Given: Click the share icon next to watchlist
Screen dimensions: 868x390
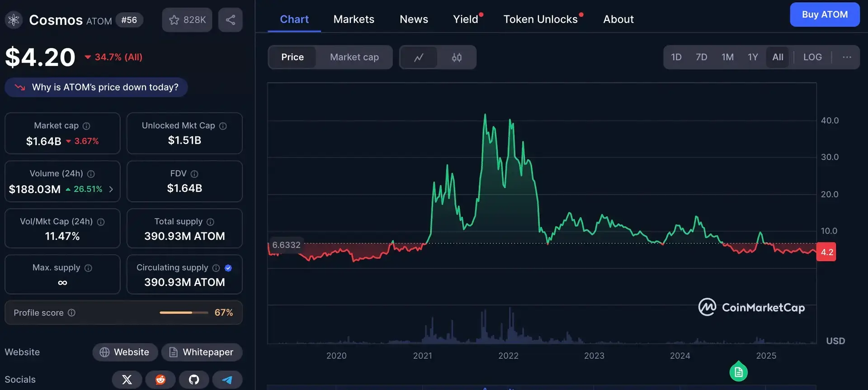Looking at the screenshot, I should click(x=230, y=20).
